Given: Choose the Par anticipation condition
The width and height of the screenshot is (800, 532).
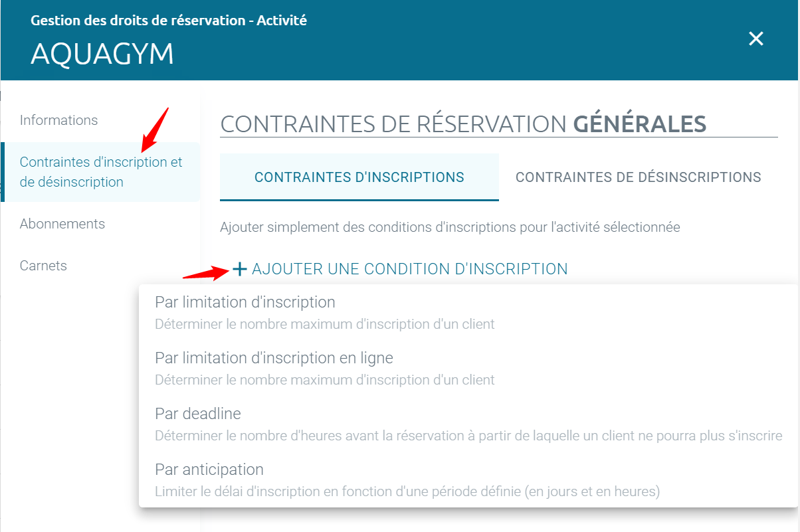Looking at the screenshot, I should 209,470.
